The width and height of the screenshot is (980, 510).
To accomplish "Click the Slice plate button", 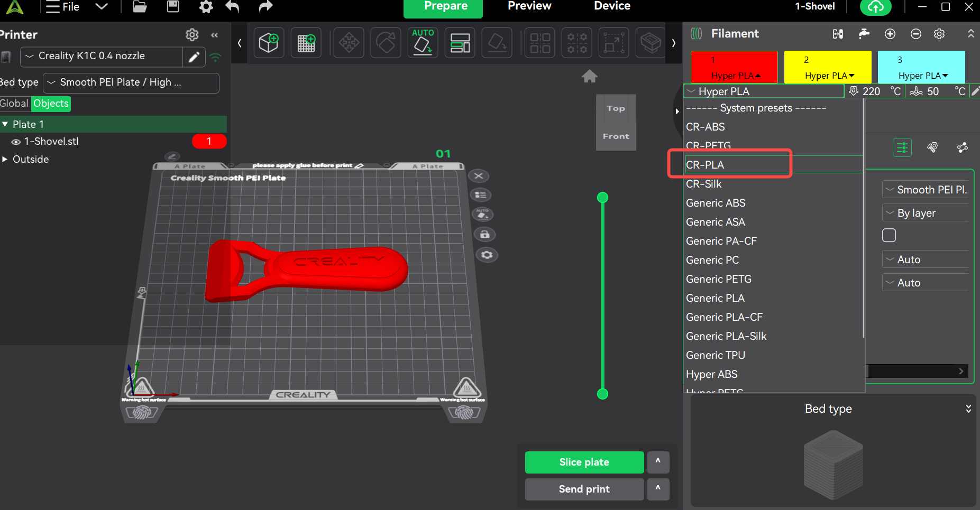I will (x=584, y=462).
